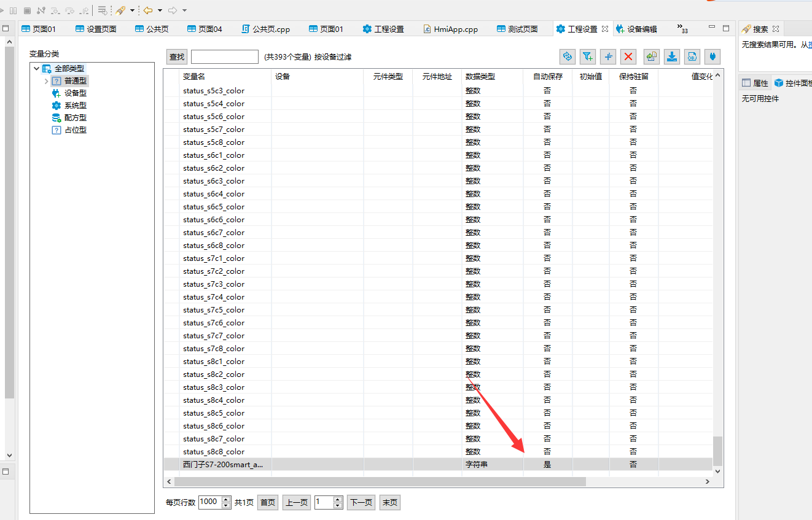Click the 查找 search button
The width and height of the screenshot is (812, 520).
tap(177, 57)
